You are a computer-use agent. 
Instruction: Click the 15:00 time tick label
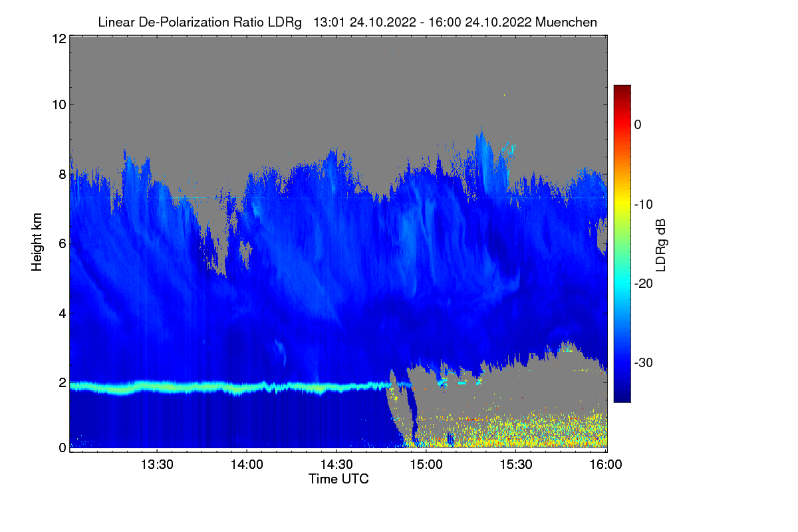pyautogui.click(x=426, y=465)
